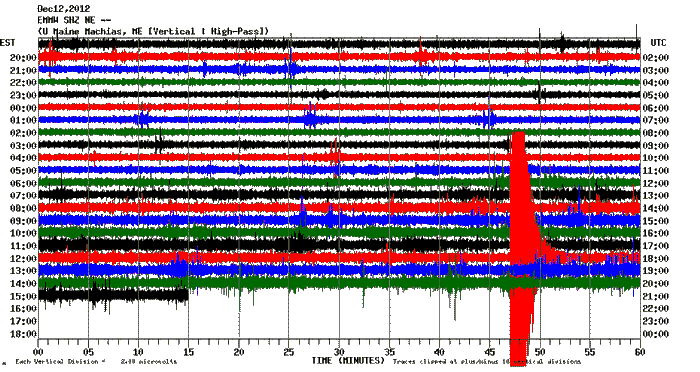Click minute label "00" on the time axis
The height and width of the screenshot is (372, 700).
(38, 352)
